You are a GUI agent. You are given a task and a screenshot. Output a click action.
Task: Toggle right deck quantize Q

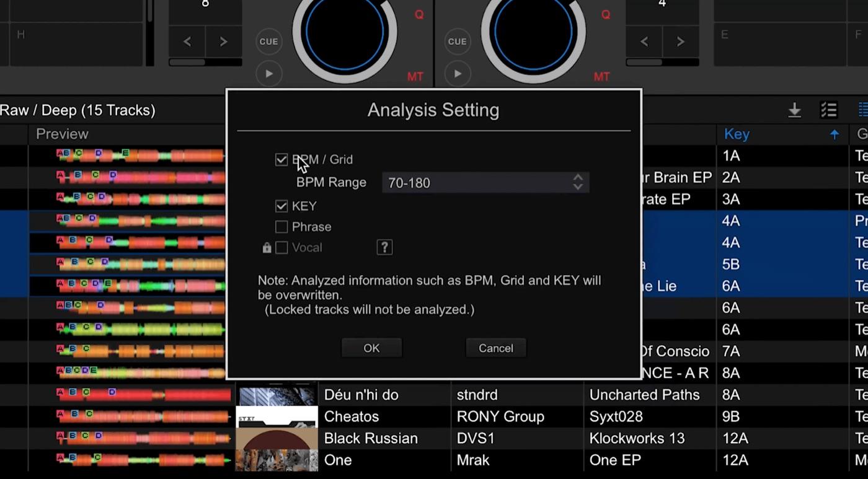coord(606,15)
